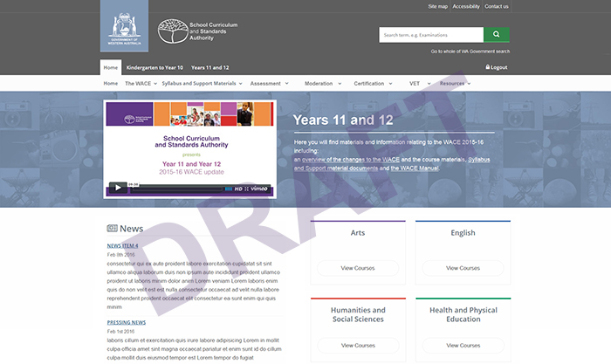Open PRESSING NEWS article
The width and height of the screenshot is (611, 364).
coord(127,322)
